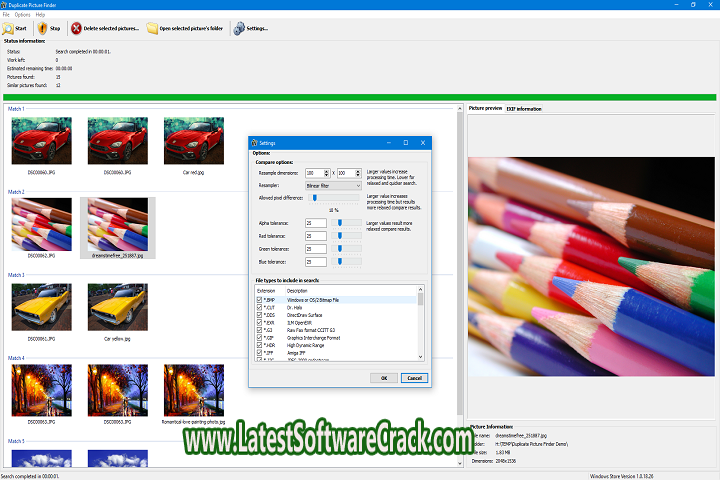Image resolution: width=720 pixels, height=480 pixels.
Task: Adjust the Green tolerance slider
Action: pos(340,248)
